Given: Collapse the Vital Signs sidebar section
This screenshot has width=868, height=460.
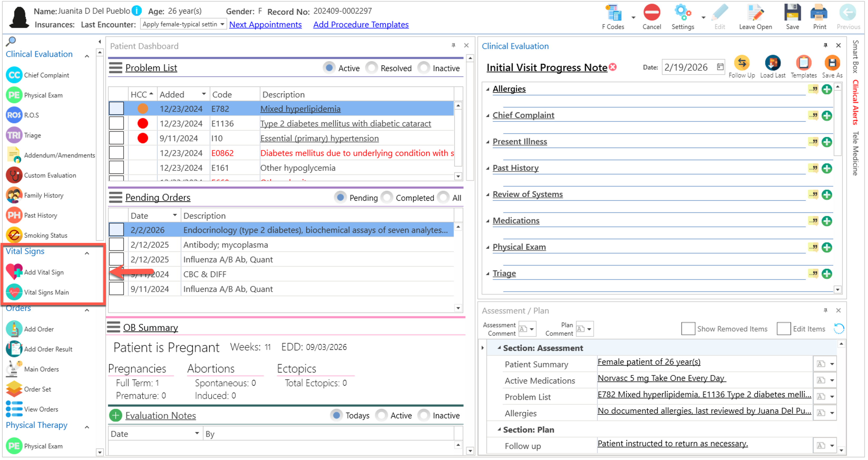Looking at the screenshot, I should click(87, 253).
